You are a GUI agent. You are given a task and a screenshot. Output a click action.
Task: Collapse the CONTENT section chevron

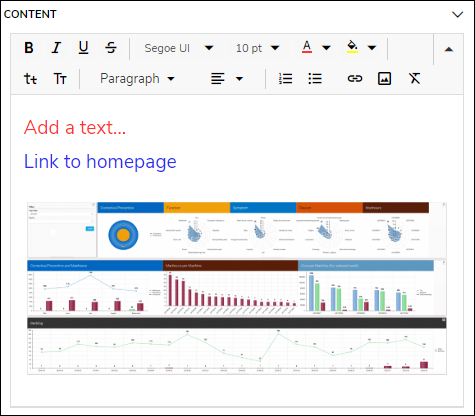click(x=458, y=14)
